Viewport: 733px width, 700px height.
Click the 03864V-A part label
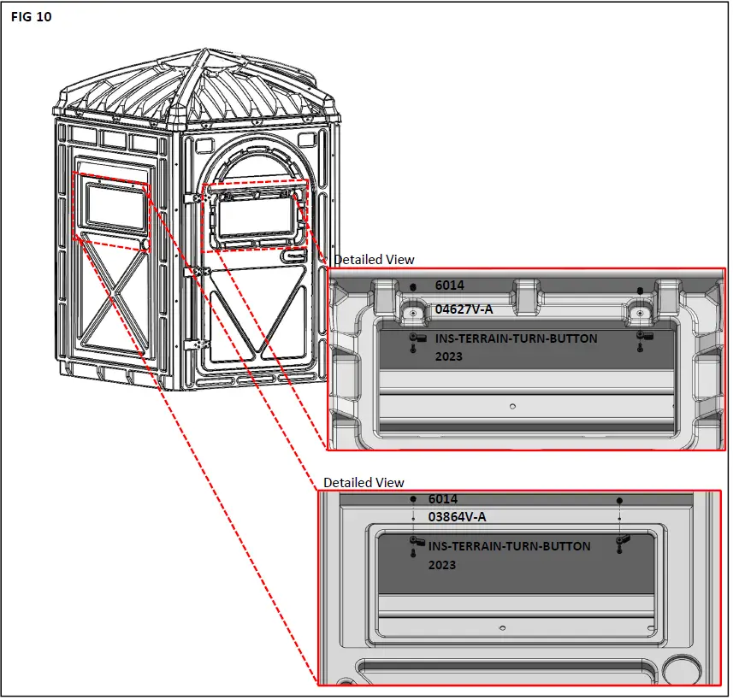pos(458,516)
